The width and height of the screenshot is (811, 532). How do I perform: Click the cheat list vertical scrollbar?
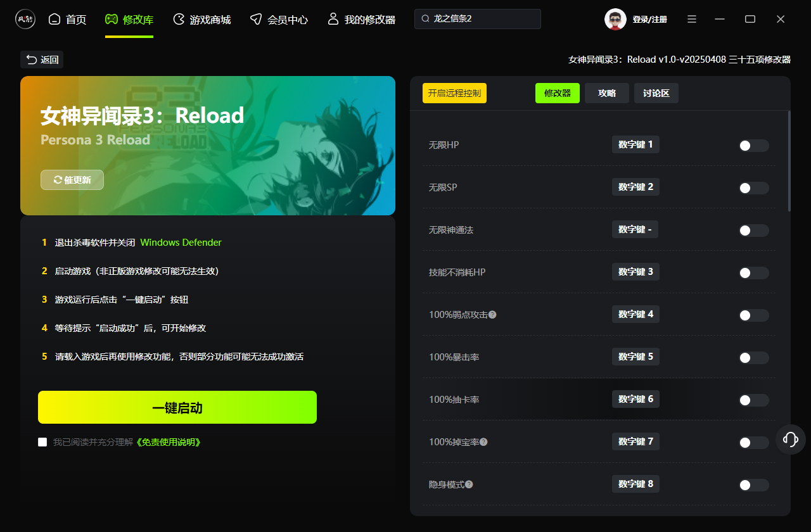coord(789,161)
